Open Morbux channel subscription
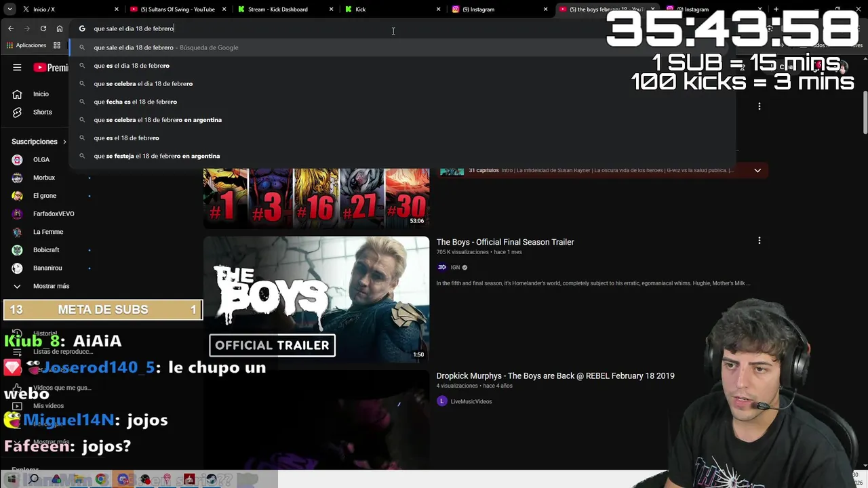Image resolution: width=868 pixels, height=488 pixels. 44,178
